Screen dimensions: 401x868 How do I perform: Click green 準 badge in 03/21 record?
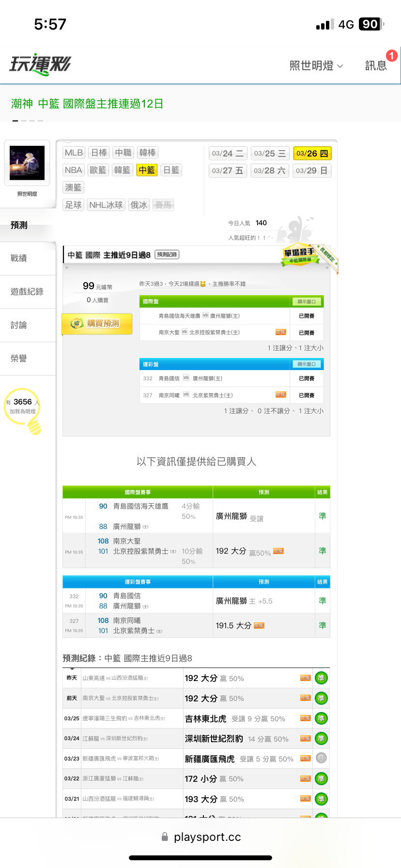(x=321, y=799)
